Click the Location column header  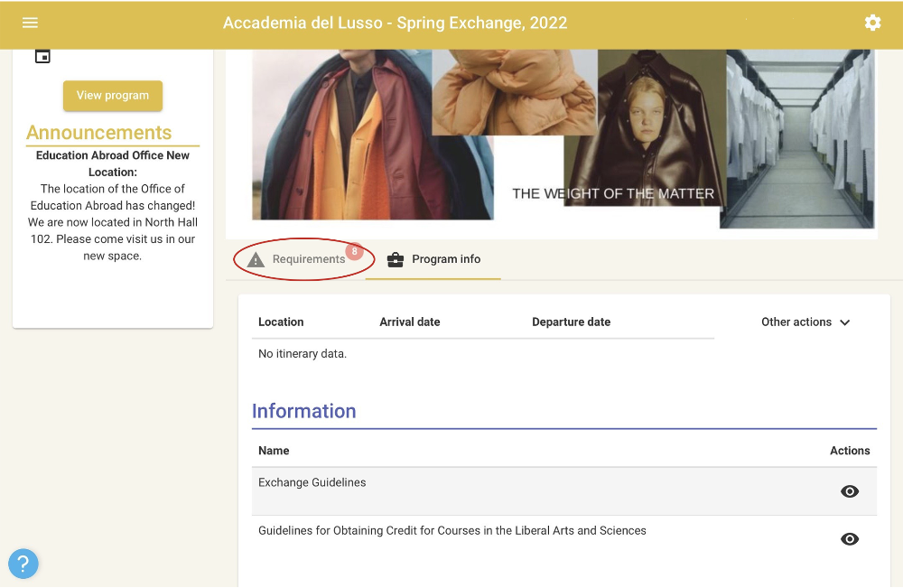281,322
